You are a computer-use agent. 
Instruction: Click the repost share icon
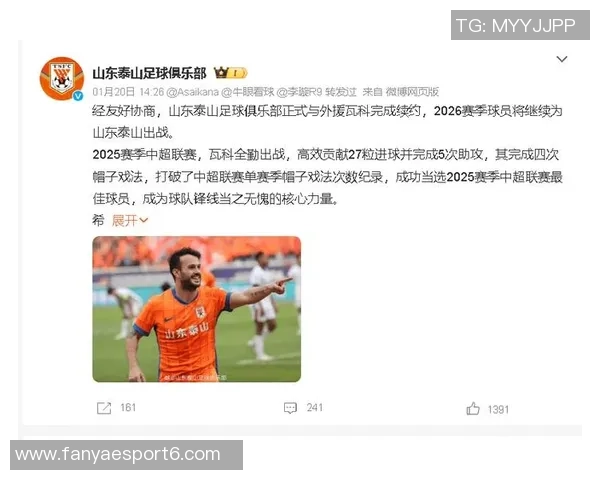coord(104,408)
